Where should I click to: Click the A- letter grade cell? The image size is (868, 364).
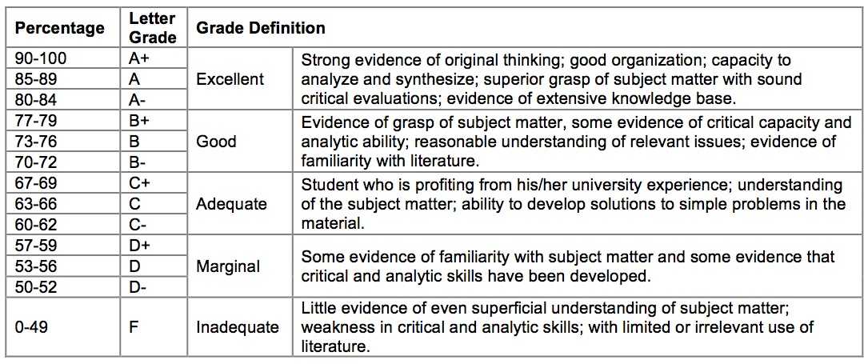(154, 99)
